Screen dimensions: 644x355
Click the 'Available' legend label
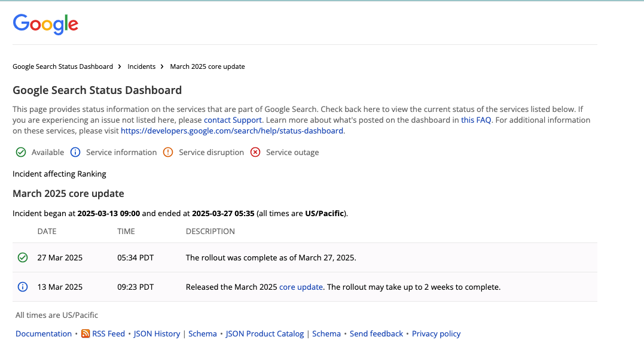pos(48,152)
